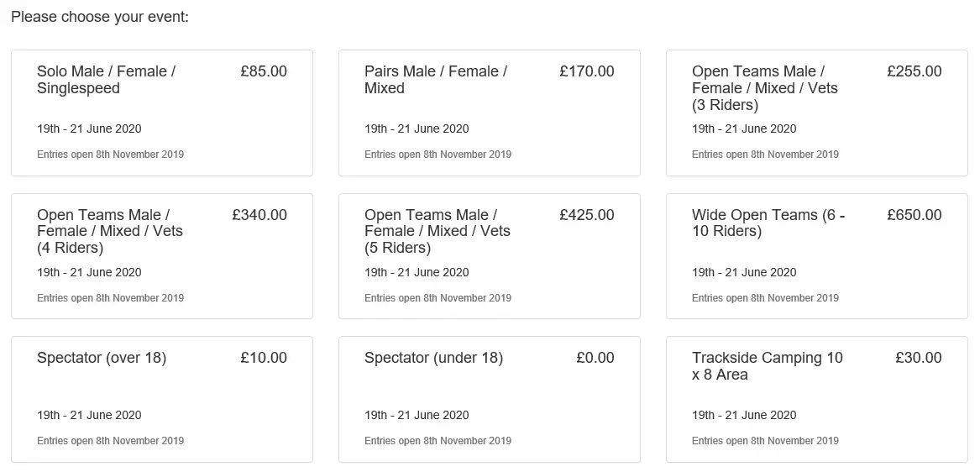This screenshot has width=980, height=472.
Task: Select the Spectator (under 18) ticket
Action: coord(490,400)
